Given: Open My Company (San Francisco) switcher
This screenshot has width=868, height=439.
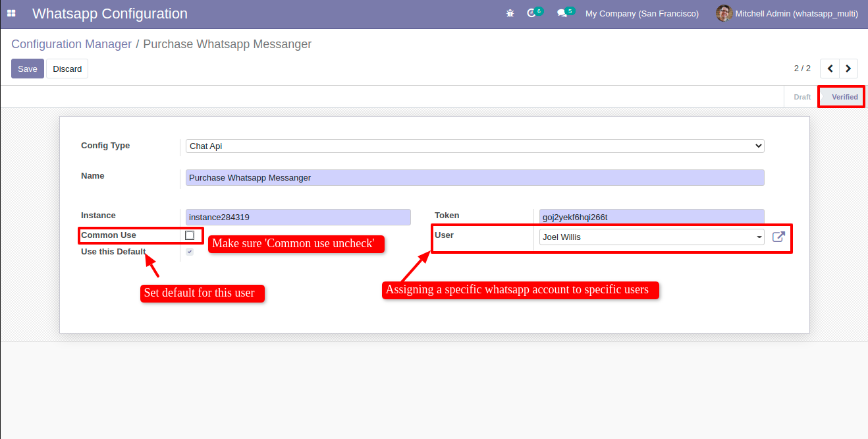Looking at the screenshot, I should coord(642,13).
